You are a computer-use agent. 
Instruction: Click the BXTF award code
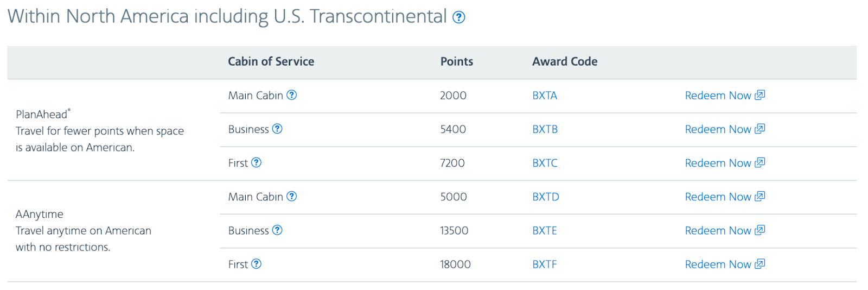(x=545, y=264)
